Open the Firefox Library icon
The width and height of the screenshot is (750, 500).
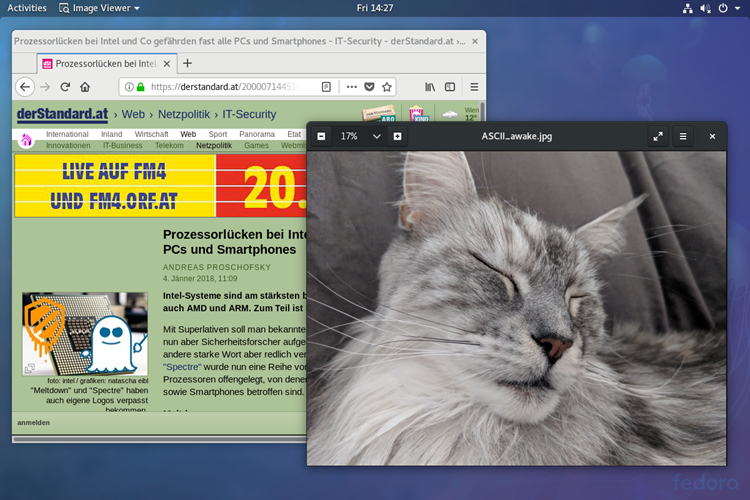coord(430,87)
